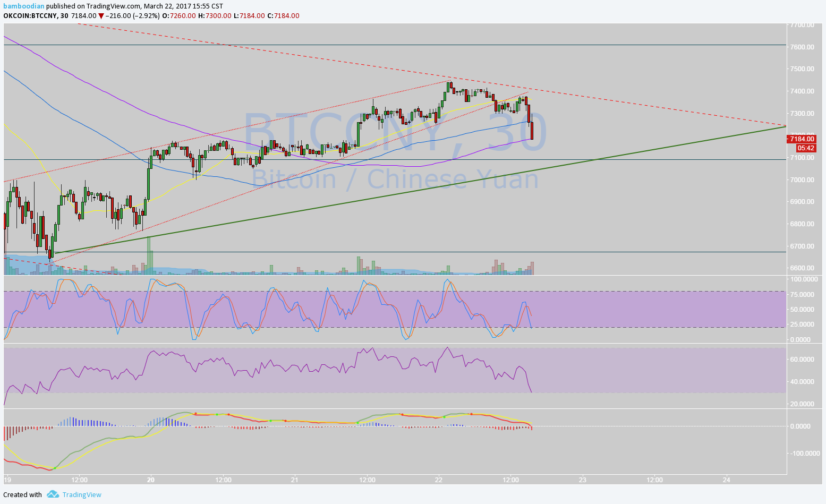Click the 6900.00 price axis label
826x504 pixels.
pyautogui.click(x=802, y=202)
